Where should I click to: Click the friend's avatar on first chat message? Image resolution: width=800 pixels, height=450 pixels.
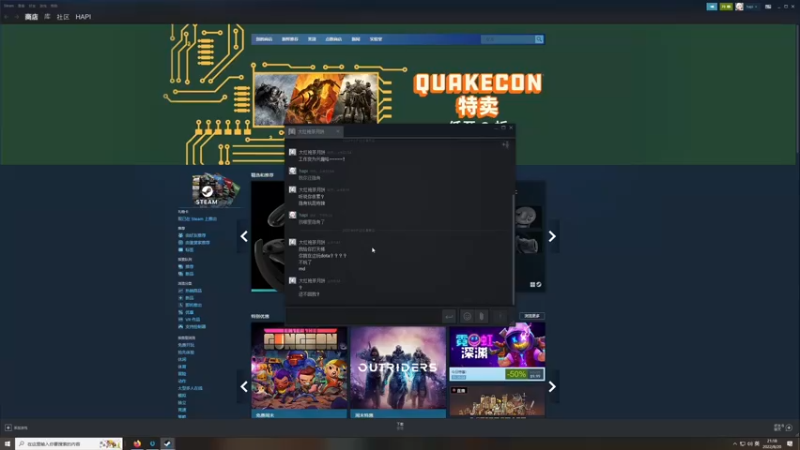pos(292,153)
